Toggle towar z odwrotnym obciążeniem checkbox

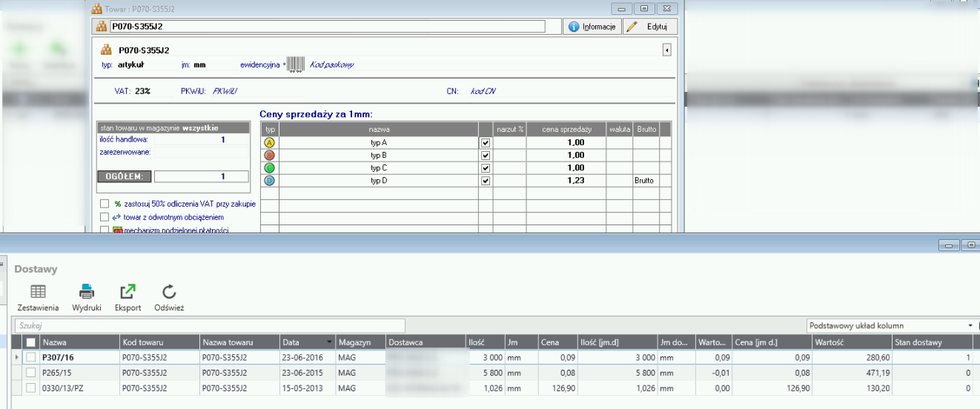click(105, 217)
